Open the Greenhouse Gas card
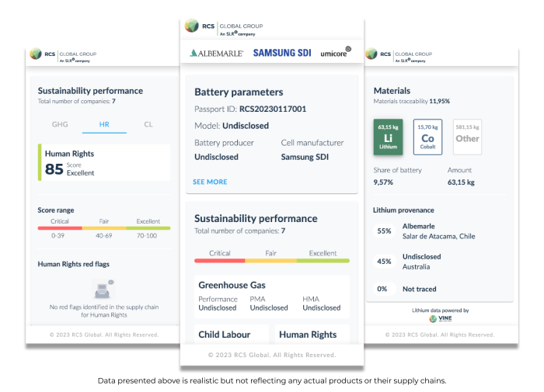The image size is (544, 392). click(x=272, y=297)
